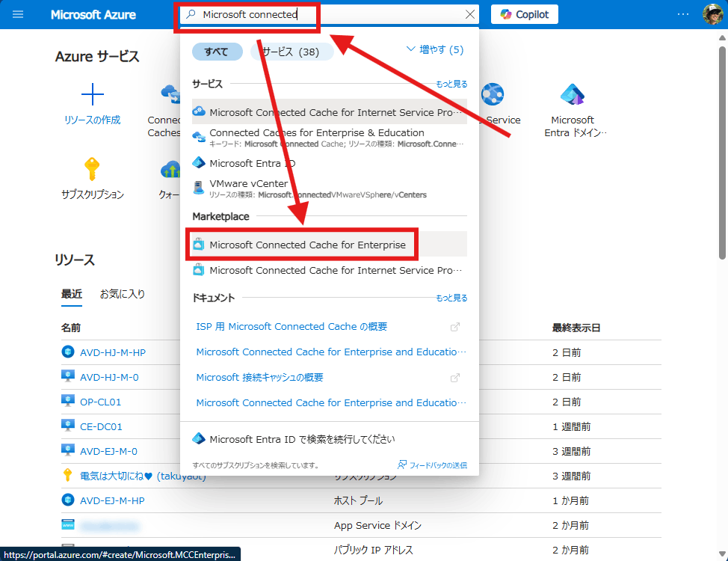The image size is (728, 561).
Task: Click 最終表示日 column header
Action: coord(576,328)
